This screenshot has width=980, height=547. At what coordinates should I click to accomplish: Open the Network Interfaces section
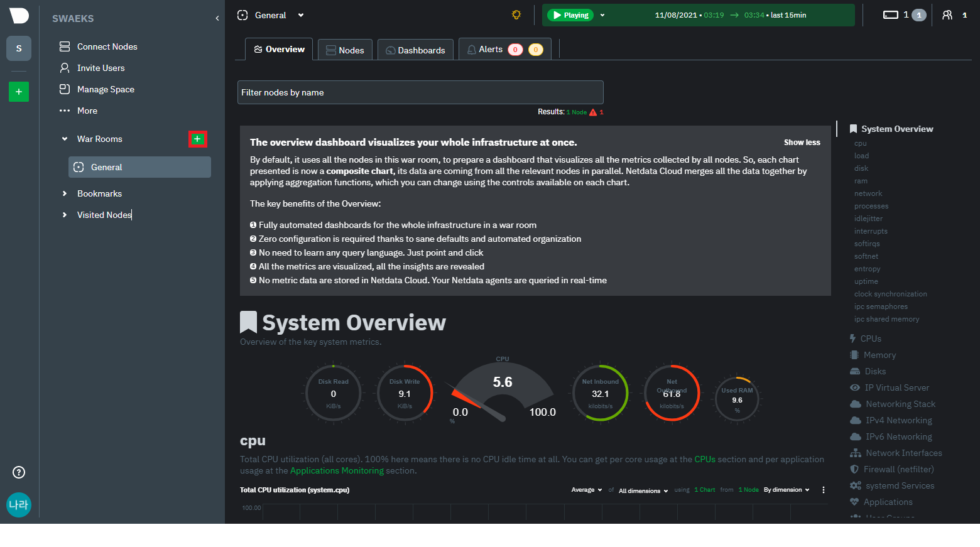tap(895, 453)
